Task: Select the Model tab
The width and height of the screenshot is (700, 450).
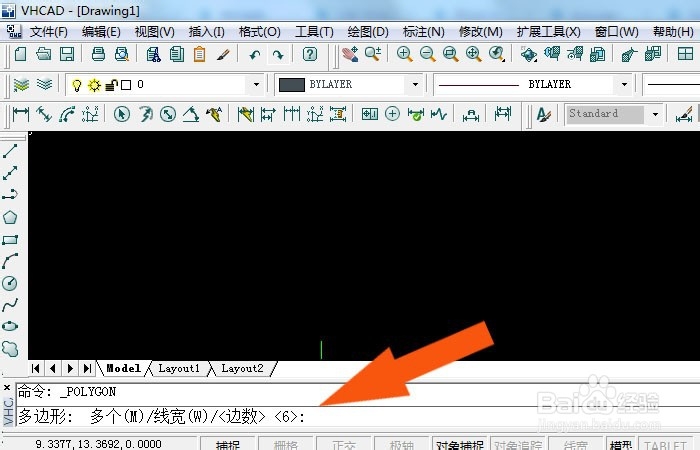Action: pyautogui.click(x=124, y=369)
